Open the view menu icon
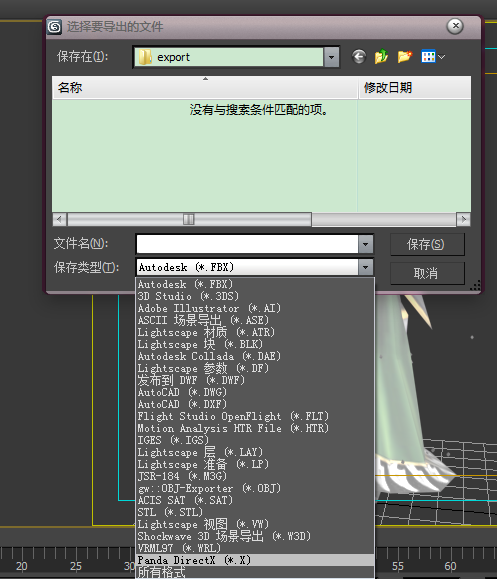Image resolution: width=497 pixels, height=579 pixels. pos(433,57)
